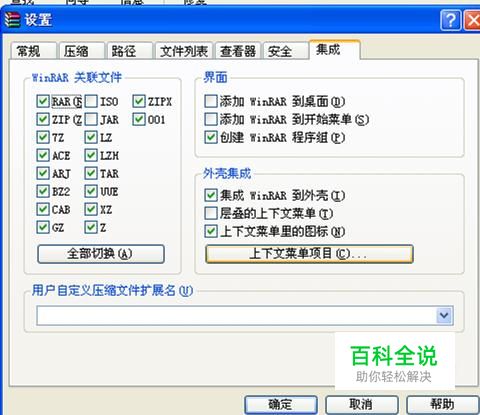Switch to the 查看器 tab
The image size is (480, 415).
pos(238,51)
